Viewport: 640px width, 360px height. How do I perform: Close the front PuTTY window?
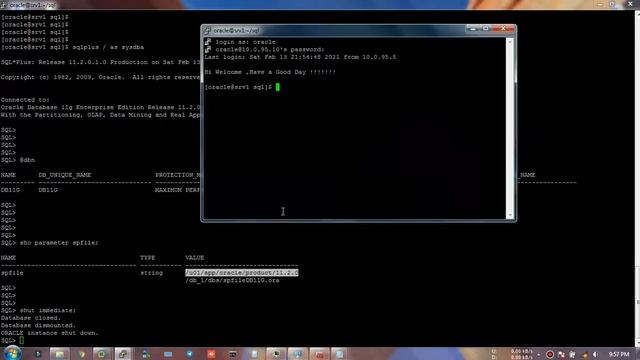pos(503,29)
